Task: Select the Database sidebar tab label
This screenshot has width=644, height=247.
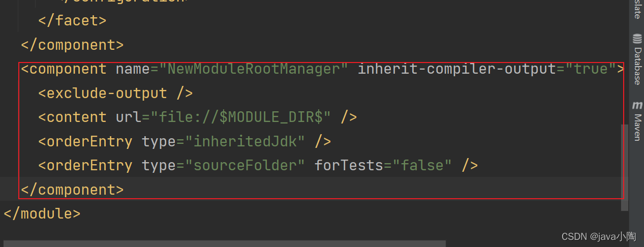Action: coord(637,66)
